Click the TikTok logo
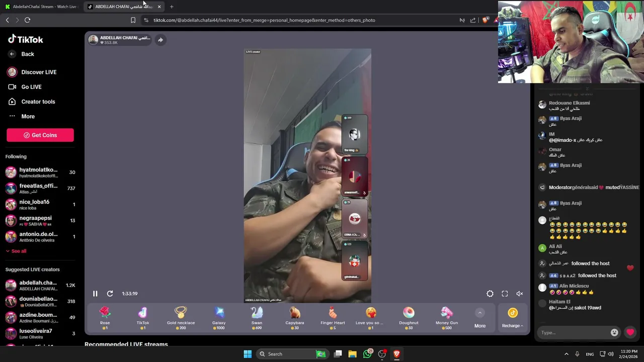Image resolution: width=644 pixels, height=362 pixels. (25, 39)
